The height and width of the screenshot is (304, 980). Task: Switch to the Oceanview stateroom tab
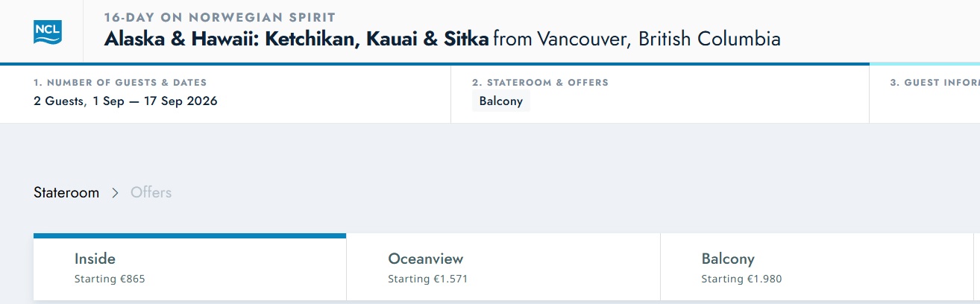click(x=503, y=268)
